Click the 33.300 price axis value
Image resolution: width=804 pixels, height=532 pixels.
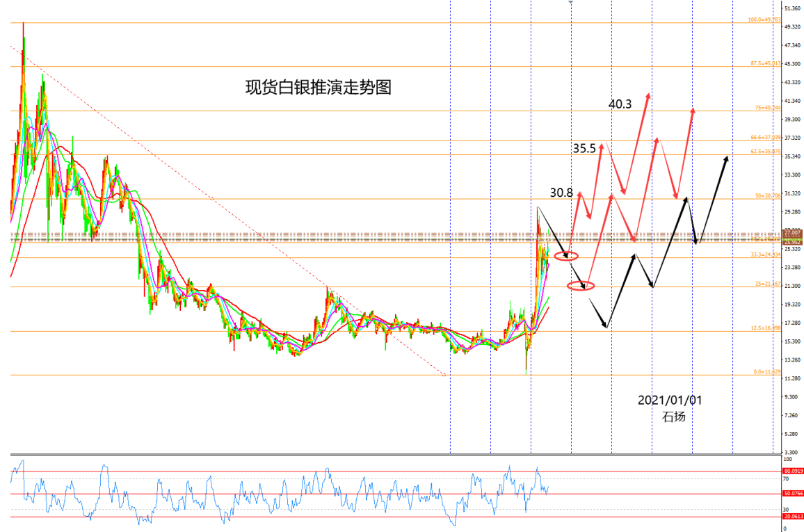[x=793, y=175]
